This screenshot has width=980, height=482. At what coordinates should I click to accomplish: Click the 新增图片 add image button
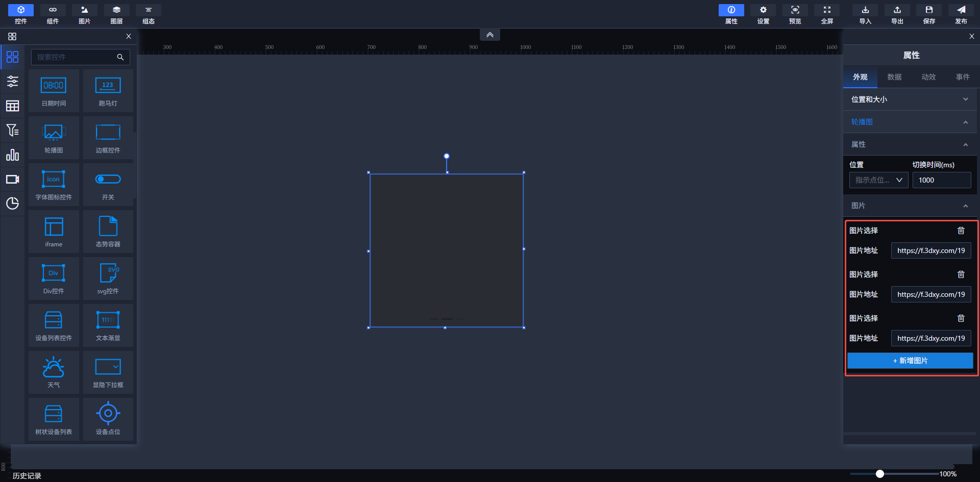pyautogui.click(x=910, y=361)
